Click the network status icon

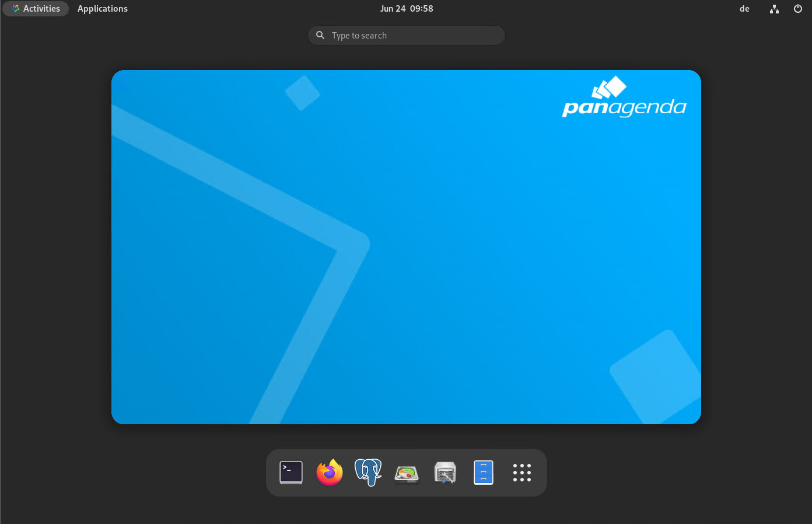pyautogui.click(x=774, y=9)
